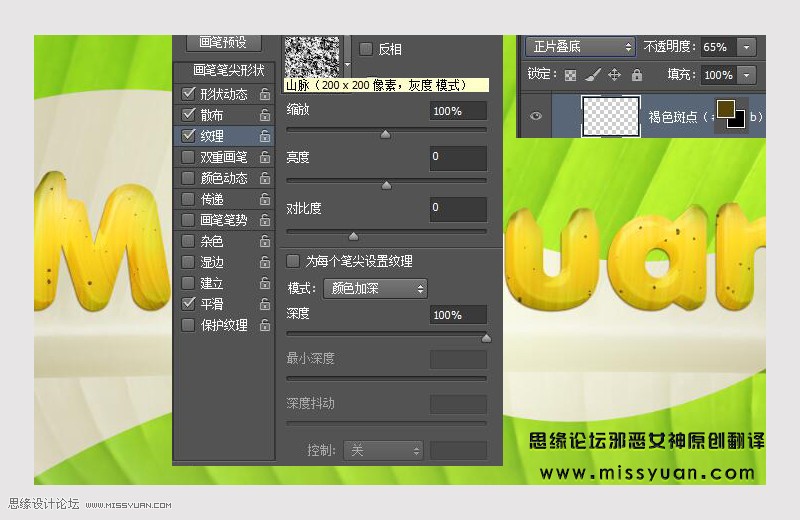This screenshot has height=520, width=800.
Task: Click the 画笔笔尖形状 button
Action: [x=225, y=71]
